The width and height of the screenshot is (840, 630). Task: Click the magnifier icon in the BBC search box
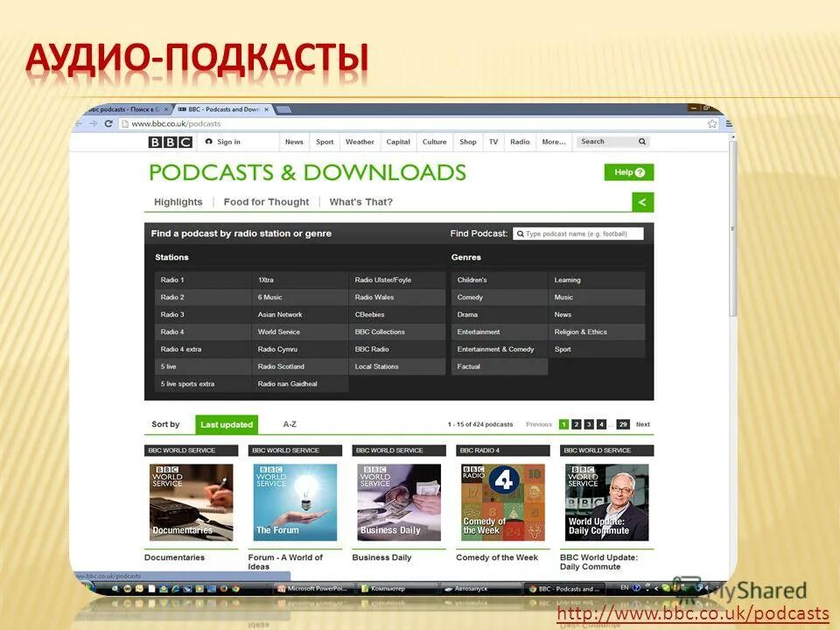641,142
